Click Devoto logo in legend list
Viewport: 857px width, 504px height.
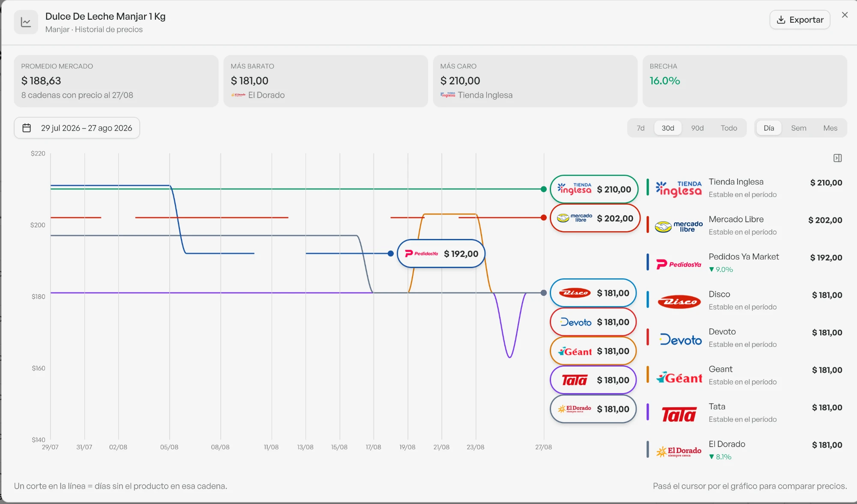click(x=680, y=340)
